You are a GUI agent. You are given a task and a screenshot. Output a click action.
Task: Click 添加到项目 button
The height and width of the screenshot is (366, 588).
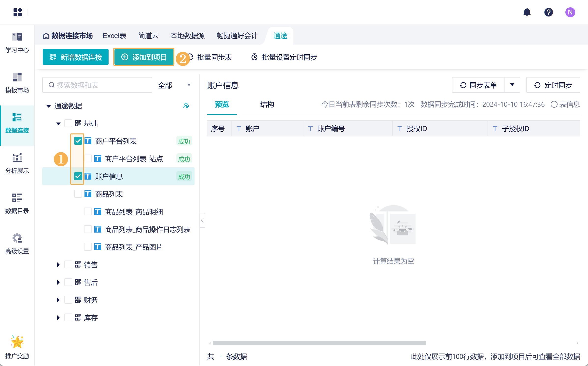point(144,57)
